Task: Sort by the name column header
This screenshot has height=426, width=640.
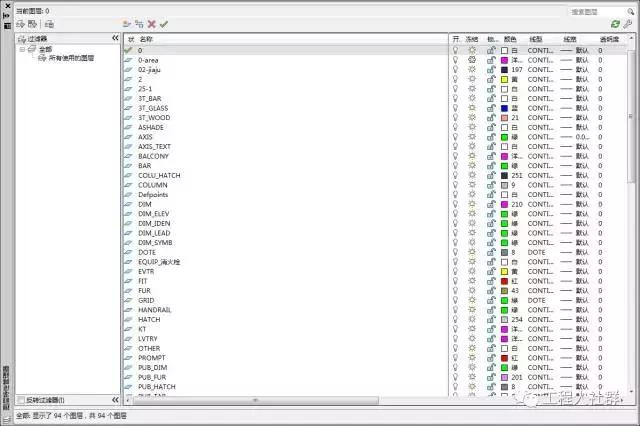Action: coord(146,39)
